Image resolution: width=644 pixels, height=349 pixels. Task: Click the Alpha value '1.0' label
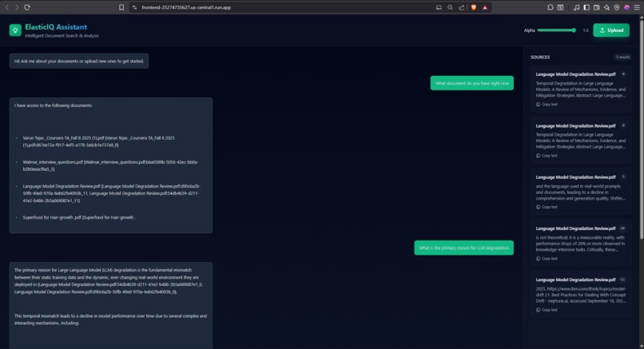[586, 30]
